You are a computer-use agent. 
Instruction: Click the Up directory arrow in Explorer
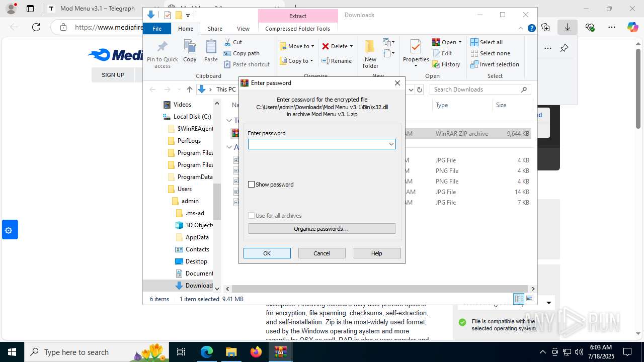point(189,89)
